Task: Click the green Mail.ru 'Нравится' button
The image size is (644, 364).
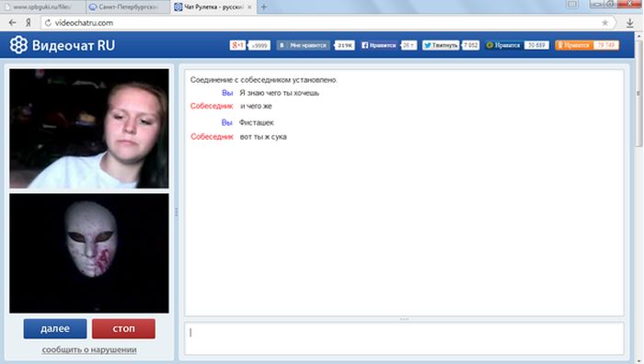Action: click(503, 45)
